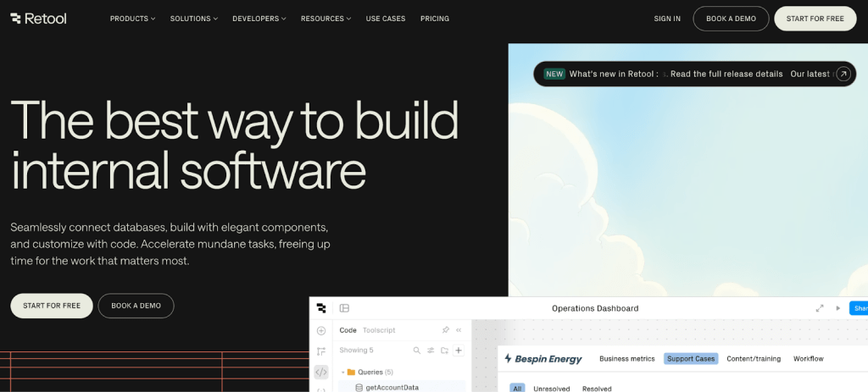The height and width of the screenshot is (392, 868).
Task: Click the Retool logo in the header
Action: [38, 19]
